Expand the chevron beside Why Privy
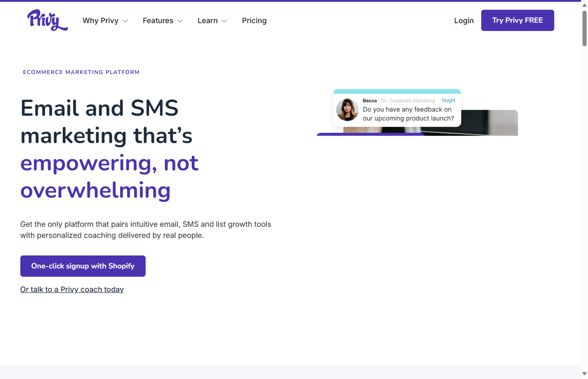 coord(125,21)
